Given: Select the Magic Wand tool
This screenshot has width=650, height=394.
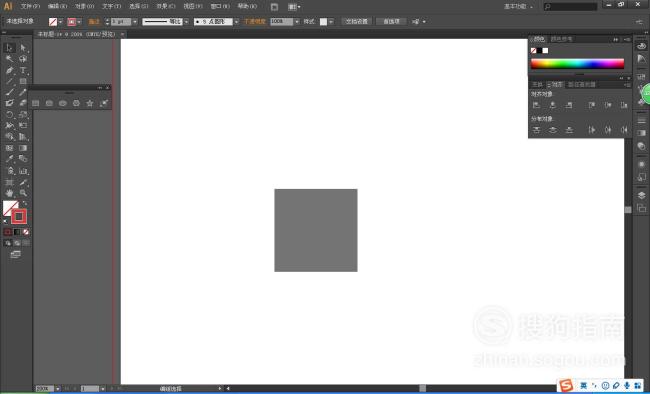Looking at the screenshot, I should coord(9,59).
